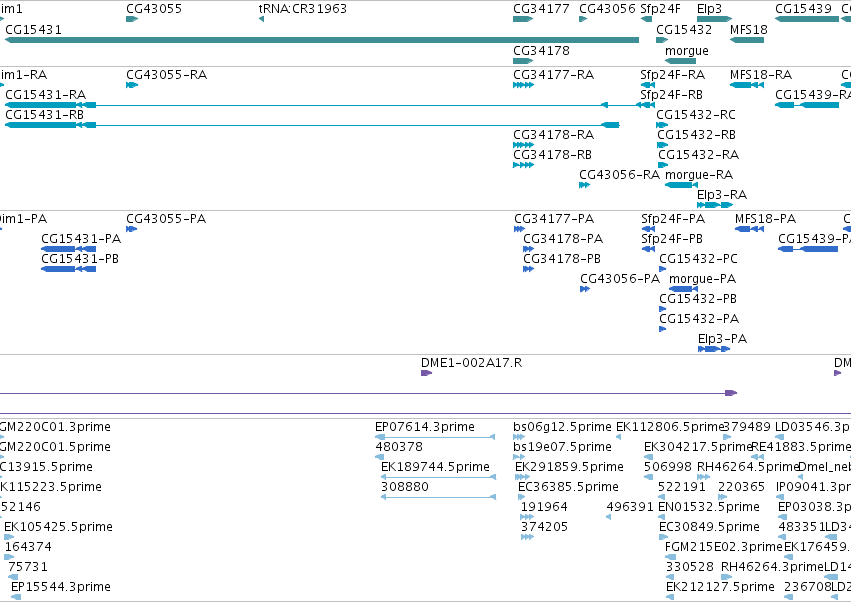Click the Sfp24F-PB protein label
The width and height of the screenshot is (851, 602).
click(x=672, y=239)
